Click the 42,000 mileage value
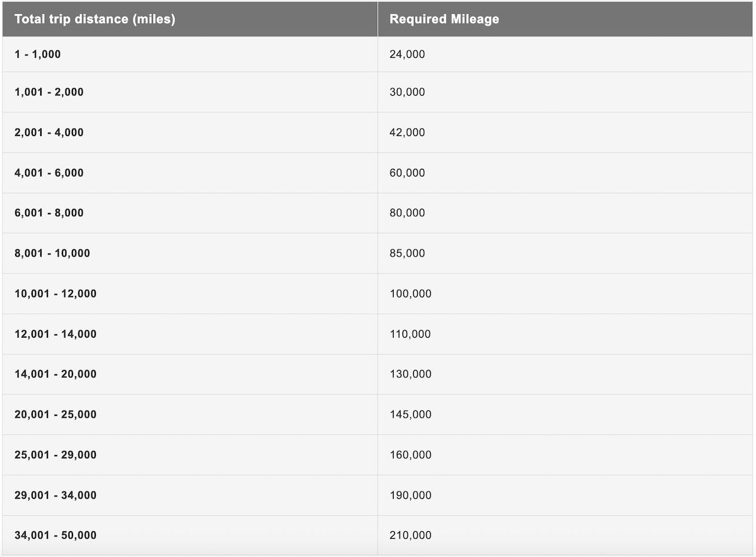The image size is (756, 557). [407, 132]
